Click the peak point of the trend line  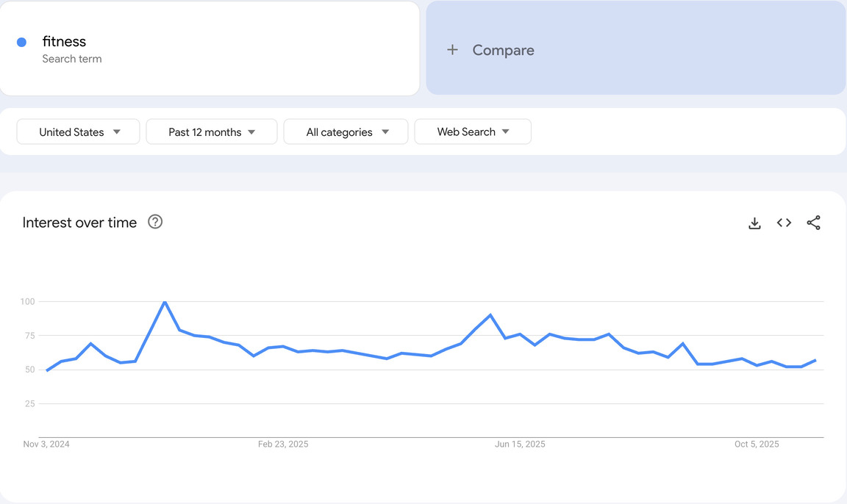[165, 301]
